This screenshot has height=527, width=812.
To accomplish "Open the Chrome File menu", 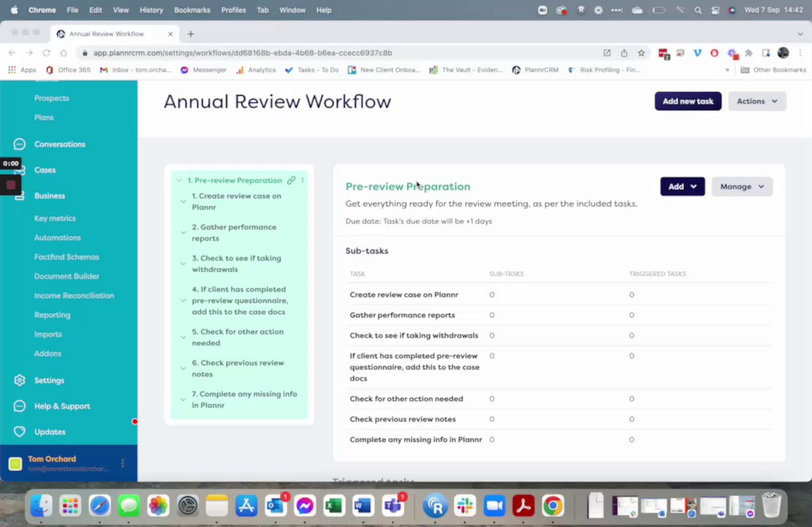I will coord(72,10).
